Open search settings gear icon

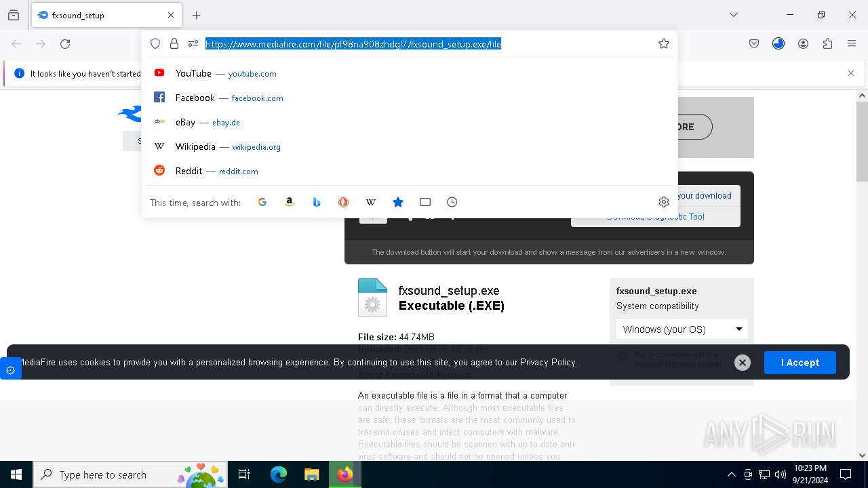tap(664, 202)
